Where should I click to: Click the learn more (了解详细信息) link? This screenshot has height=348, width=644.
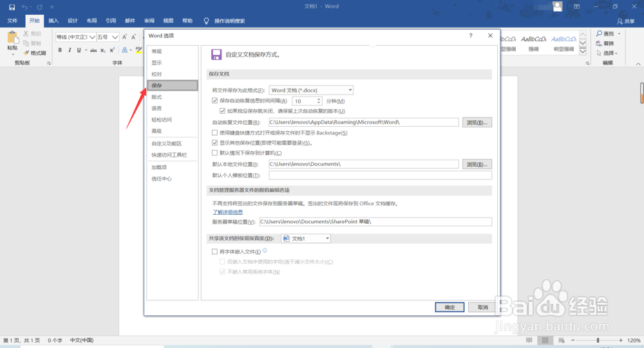click(227, 212)
